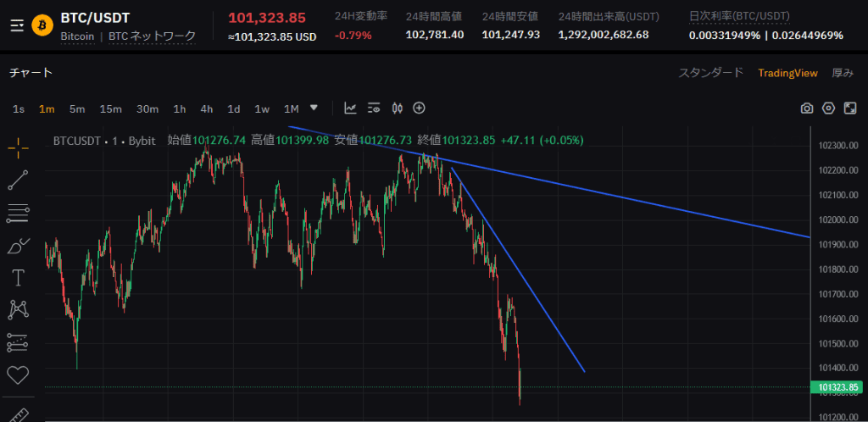This screenshot has height=422, width=868.
Task: Select the brush drawing tool
Action: point(18,246)
